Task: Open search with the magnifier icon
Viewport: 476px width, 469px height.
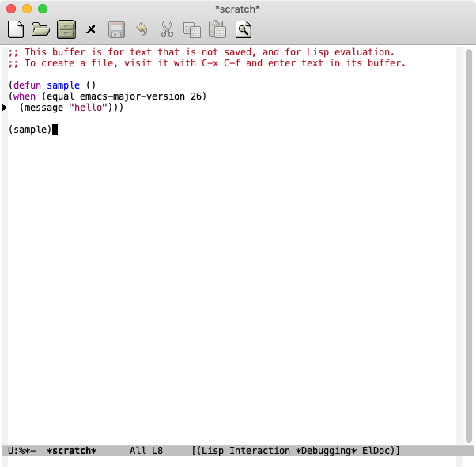Action: pyautogui.click(x=244, y=30)
